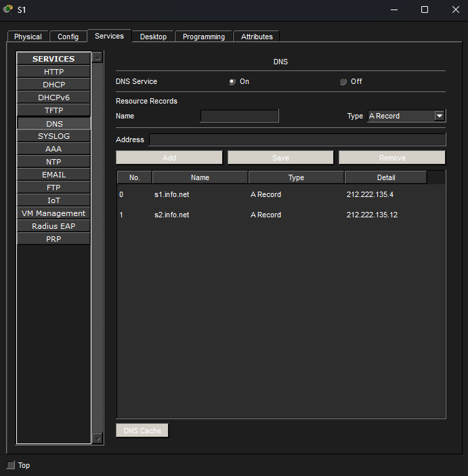Open the Attributes tab
The height and width of the screenshot is (476, 468).
pos(257,37)
